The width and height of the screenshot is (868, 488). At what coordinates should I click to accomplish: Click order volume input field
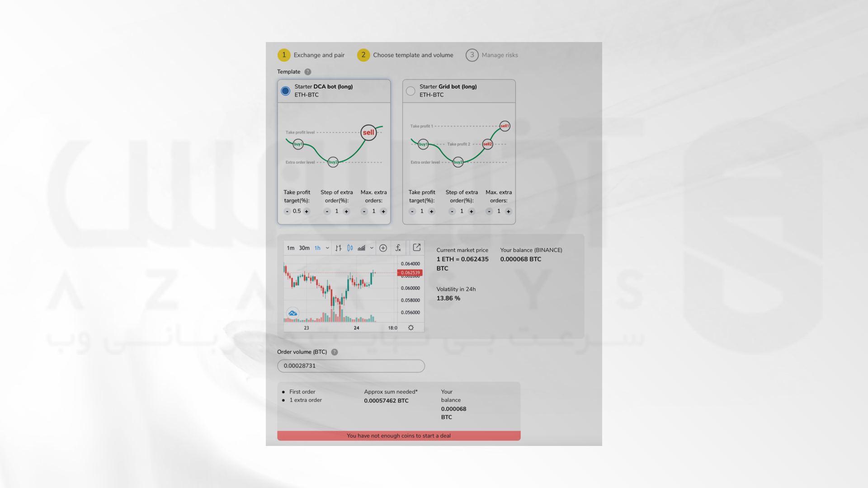[x=350, y=365]
